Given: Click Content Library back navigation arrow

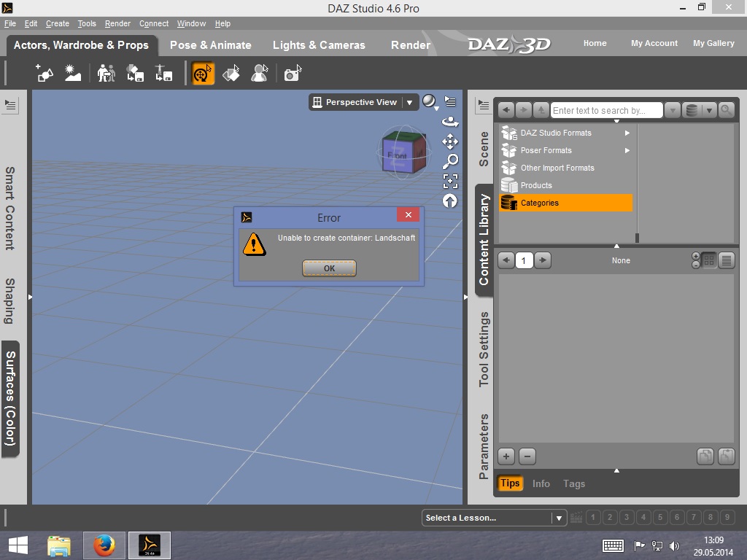Looking at the screenshot, I should (x=506, y=110).
